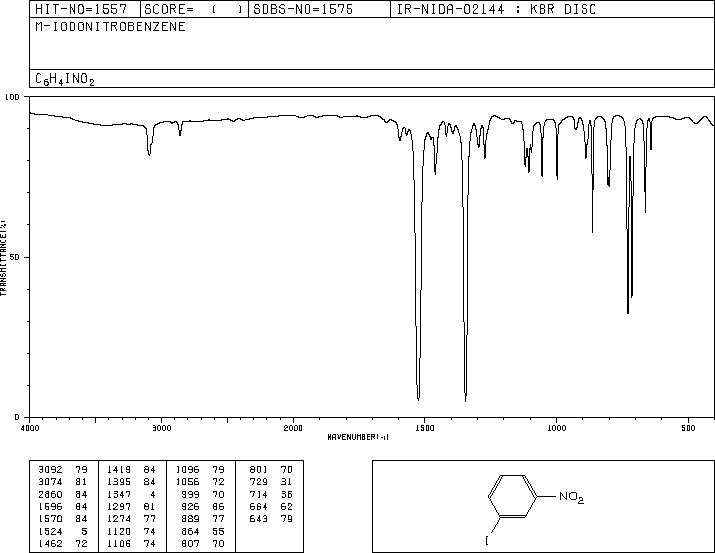Click the 500 tick label on wavenumber axis

pyautogui.click(x=689, y=428)
